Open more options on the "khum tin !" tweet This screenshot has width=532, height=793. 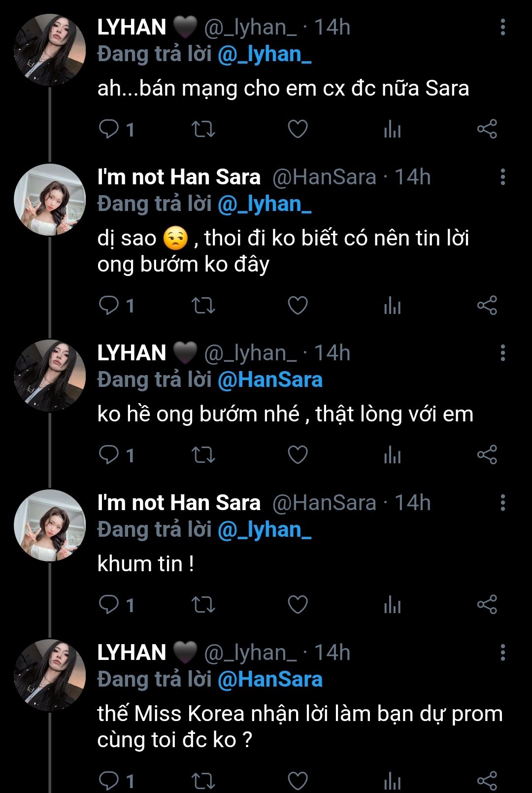[502, 503]
